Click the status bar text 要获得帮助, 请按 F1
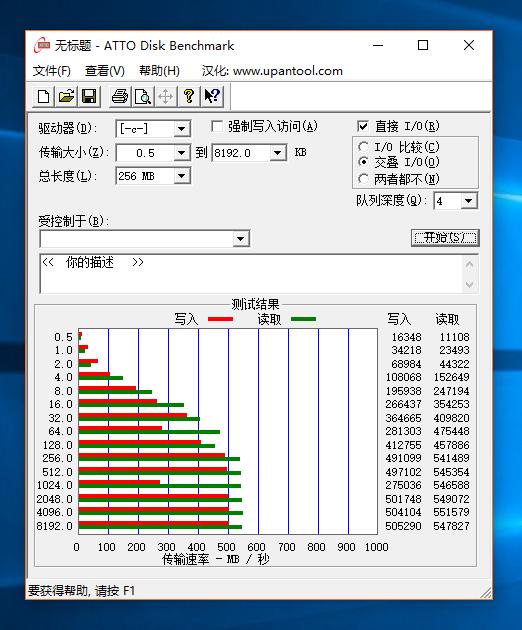Screen dimensions: 522x630 click(82, 591)
